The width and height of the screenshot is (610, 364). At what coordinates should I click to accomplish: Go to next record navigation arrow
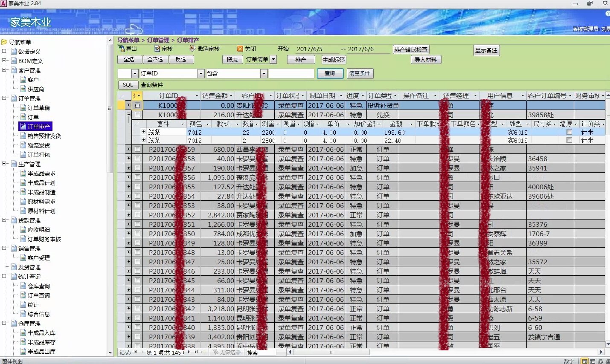189,352
